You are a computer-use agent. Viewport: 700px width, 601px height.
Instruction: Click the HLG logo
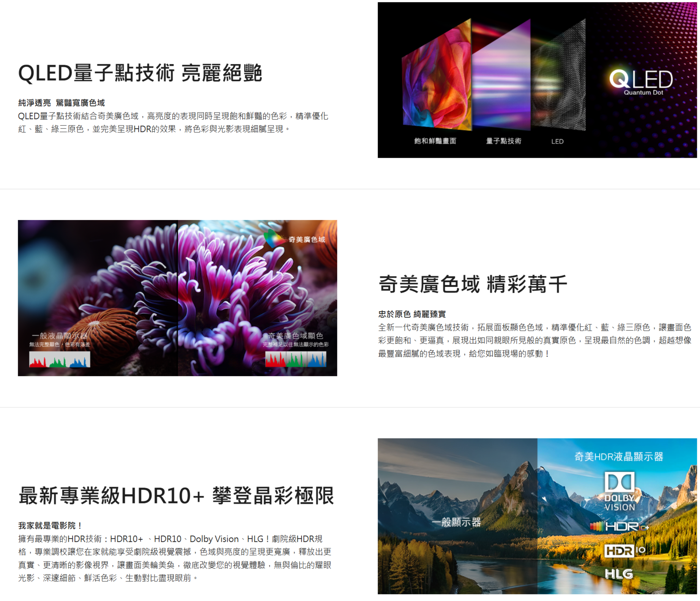click(x=619, y=574)
